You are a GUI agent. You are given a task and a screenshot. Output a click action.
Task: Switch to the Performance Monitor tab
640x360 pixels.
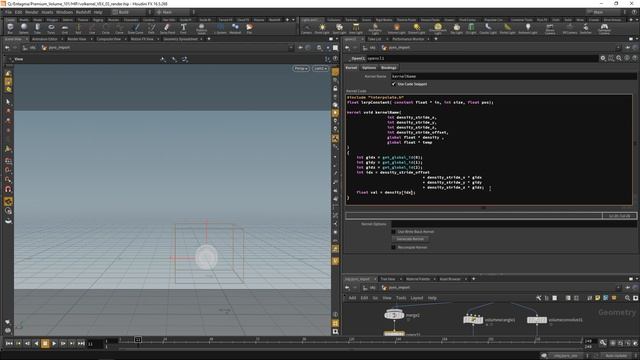click(408, 39)
